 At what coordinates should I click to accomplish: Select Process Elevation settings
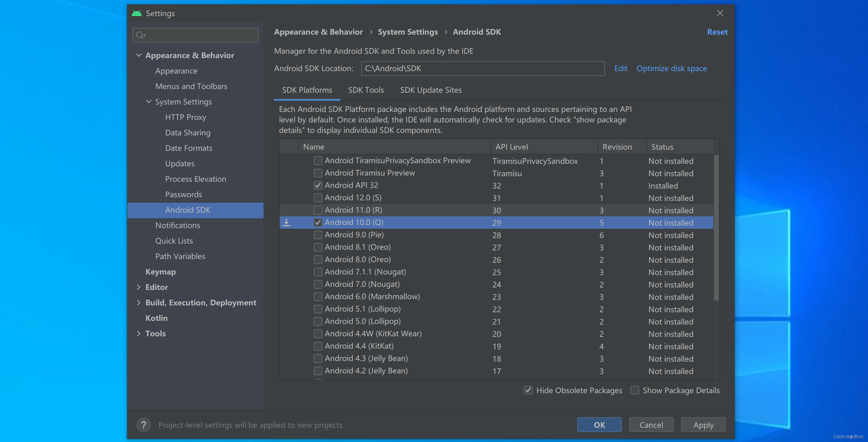coord(196,179)
